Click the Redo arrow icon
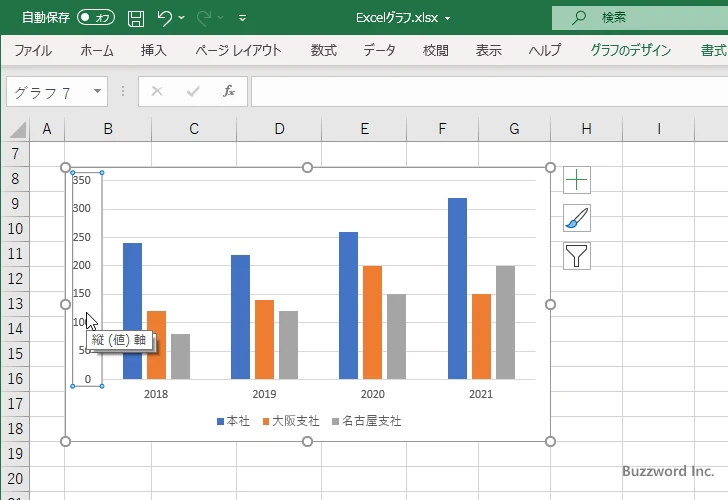 (x=203, y=18)
